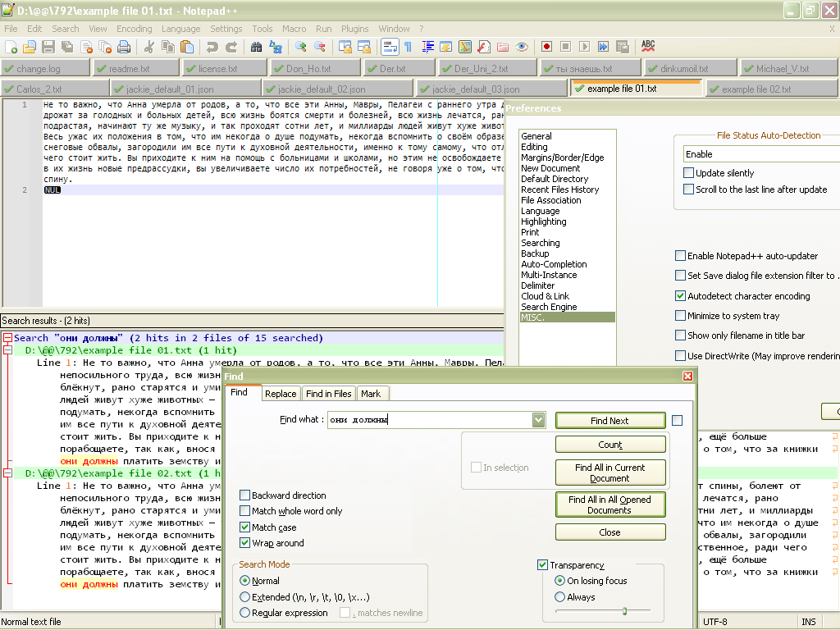Click the Redo arrow icon
Viewport: 840px width, 630px height.
[231, 47]
